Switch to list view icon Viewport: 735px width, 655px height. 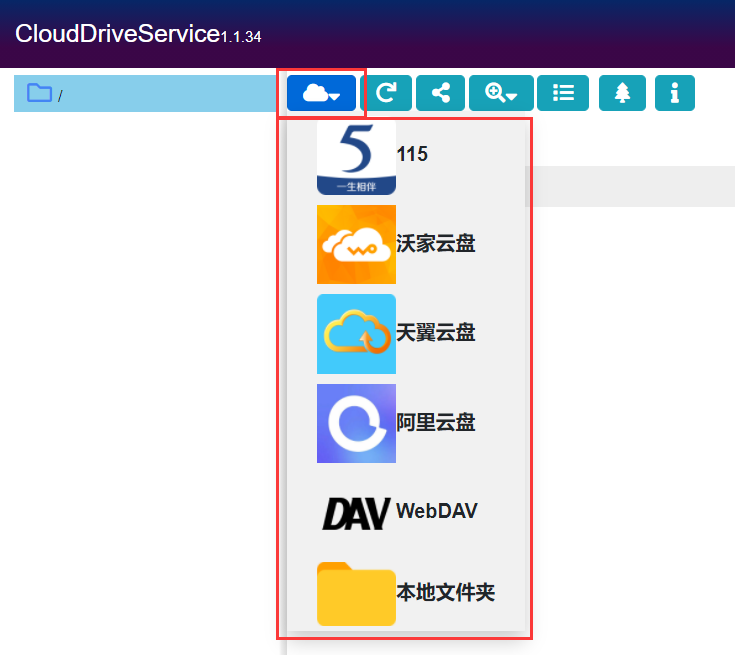[562, 93]
